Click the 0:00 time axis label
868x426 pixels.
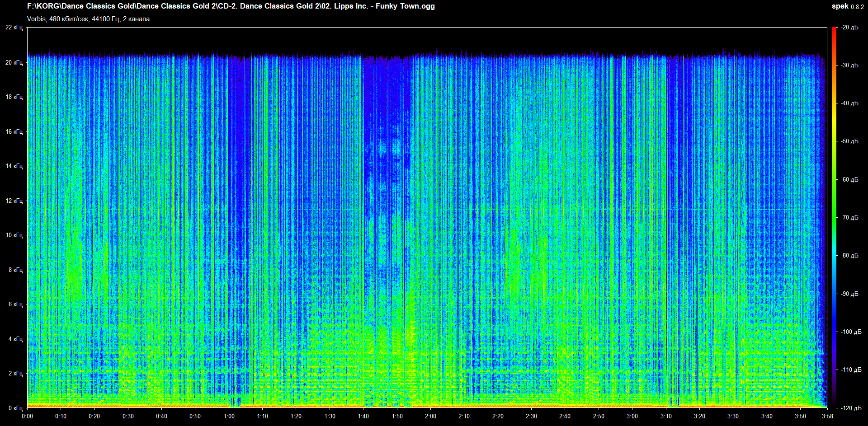pos(27,416)
